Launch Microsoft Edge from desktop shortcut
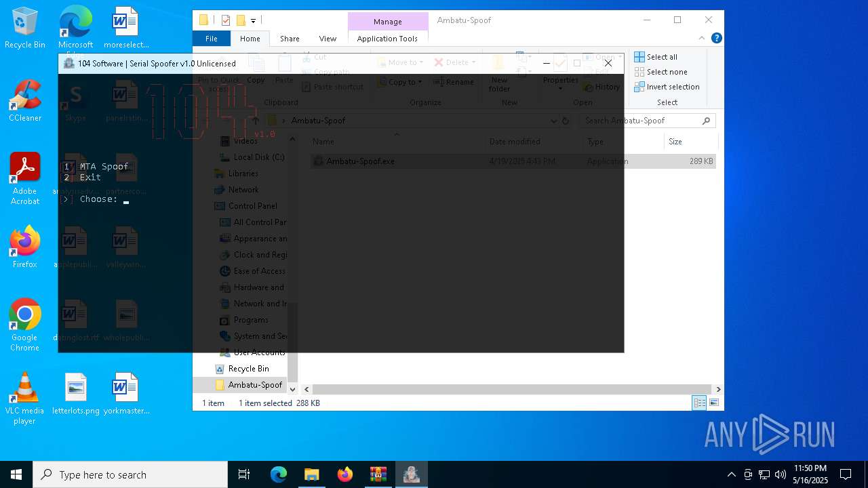This screenshot has height=488, width=868. (75, 28)
